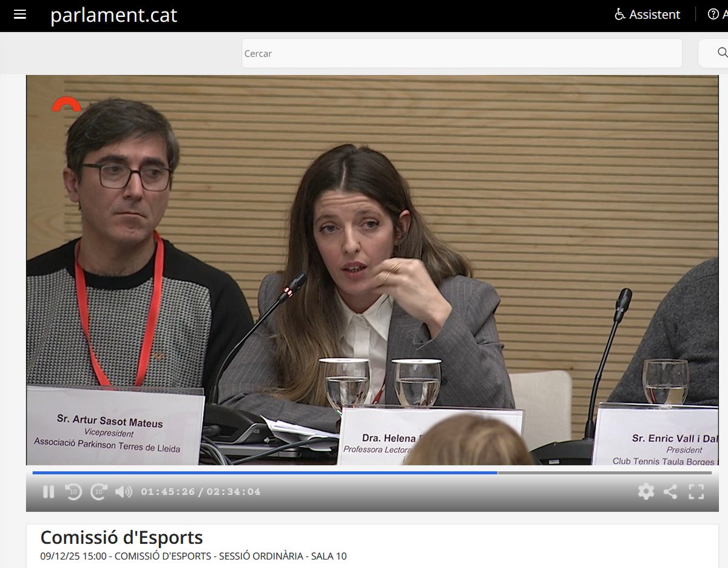728x568 pixels.
Task: Click the Cercar search field
Action: coord(461,53)
